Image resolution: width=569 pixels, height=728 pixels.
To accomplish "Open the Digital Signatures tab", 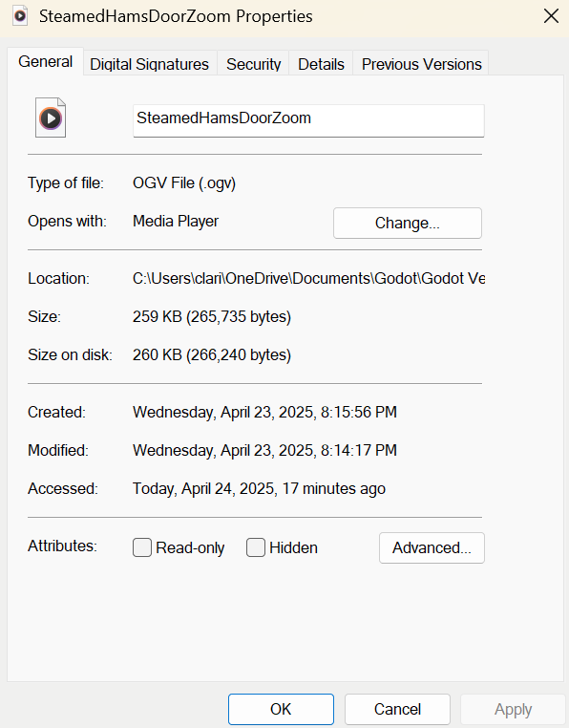I will point(150,64).
